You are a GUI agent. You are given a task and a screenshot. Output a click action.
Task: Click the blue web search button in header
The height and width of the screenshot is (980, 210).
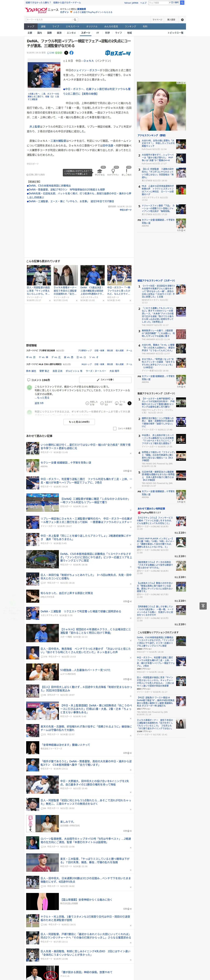tap(182, 3)
